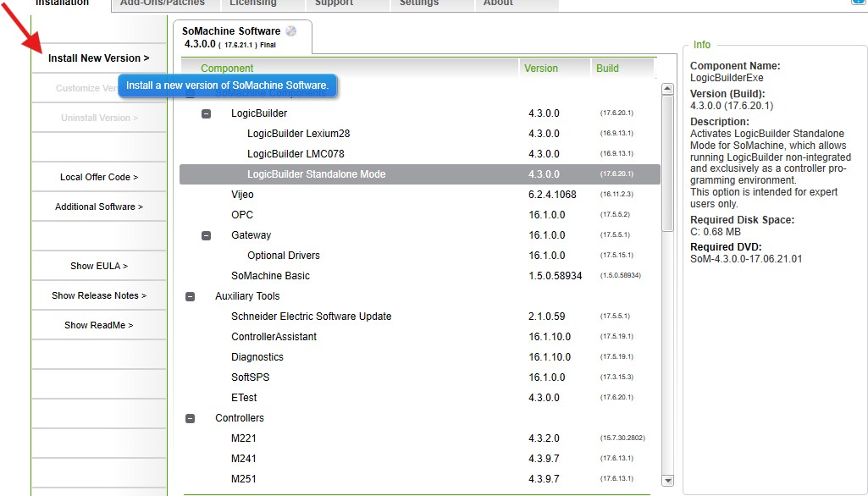
Task: Select the SoMachine Software 4.3.0.0 tab
Action: click(242, 37)
